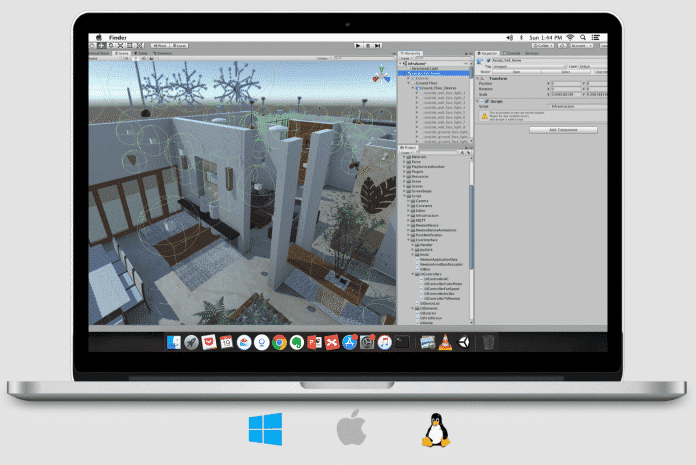Switch to the Console tab
Screen dimensions: 696x465
(512, 52)
